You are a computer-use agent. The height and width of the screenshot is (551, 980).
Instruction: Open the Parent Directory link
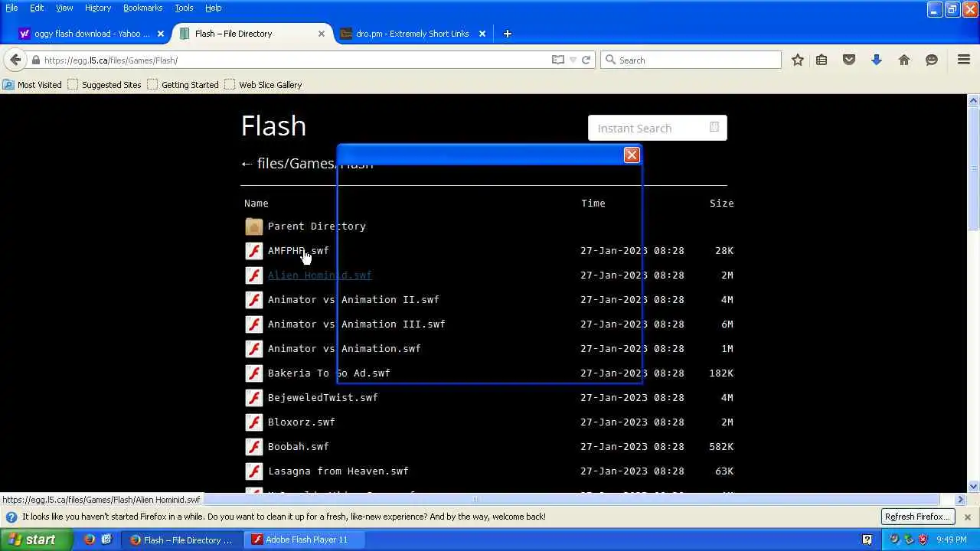317,227
